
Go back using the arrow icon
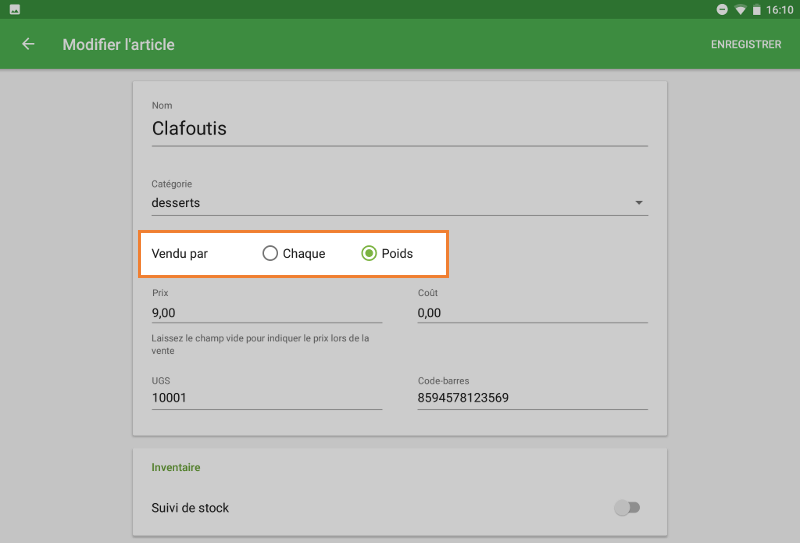(x=28, y=44)
